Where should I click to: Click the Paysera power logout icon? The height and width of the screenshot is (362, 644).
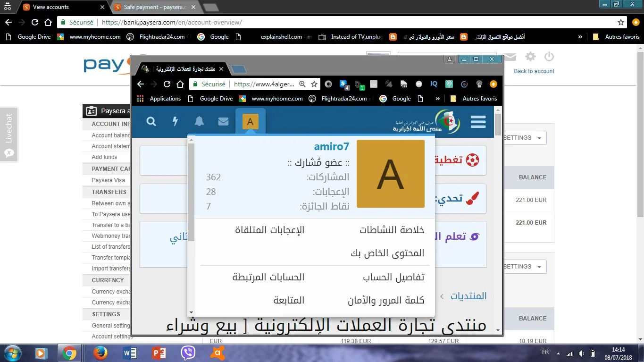(549, 57)
